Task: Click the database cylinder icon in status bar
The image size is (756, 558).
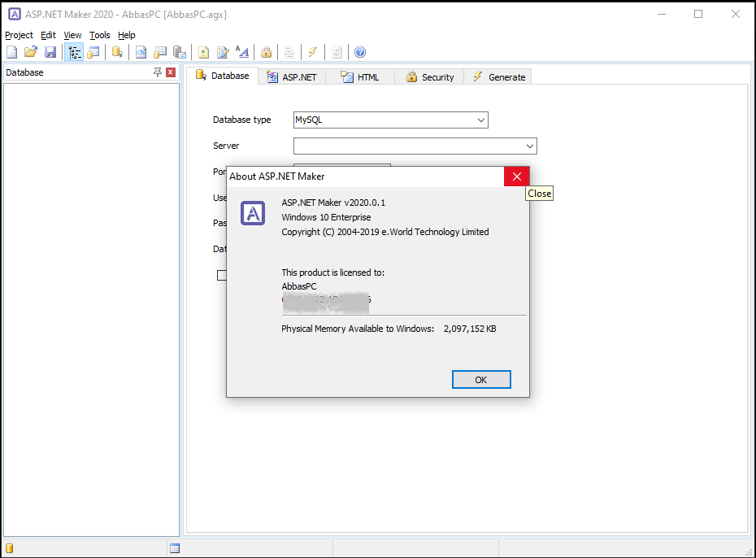Action: pyautogui.click(x=9, y=548)
